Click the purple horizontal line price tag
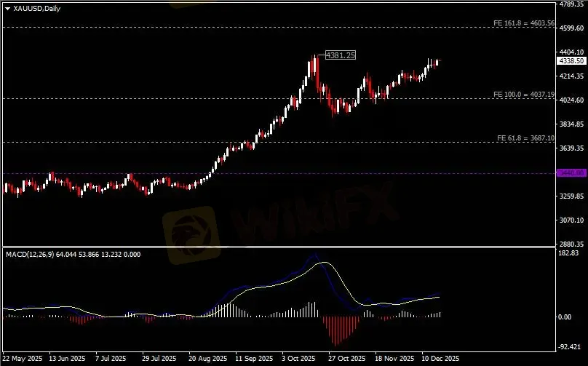This screenshot has width=588, height=366. [x=571, y=173]
